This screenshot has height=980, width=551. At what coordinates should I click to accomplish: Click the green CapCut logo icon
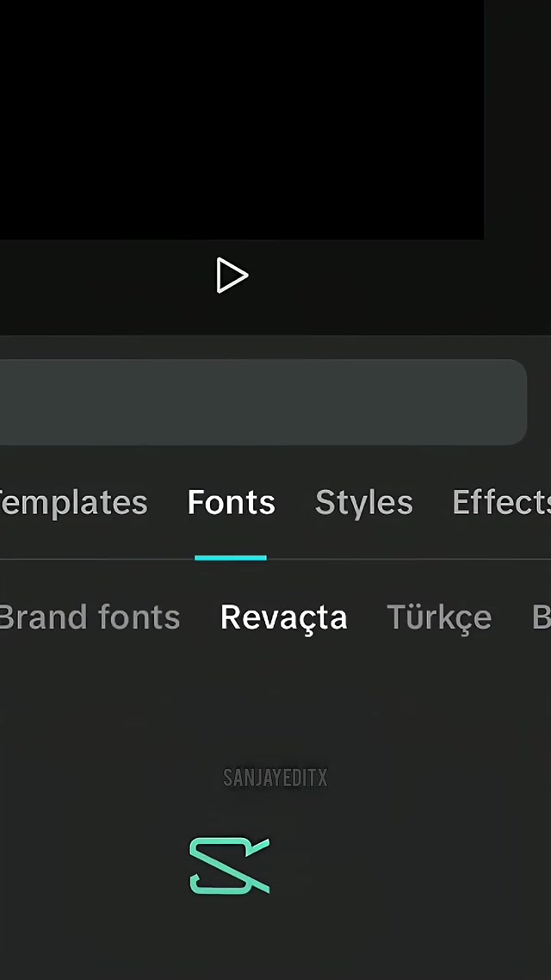point(229,865)
